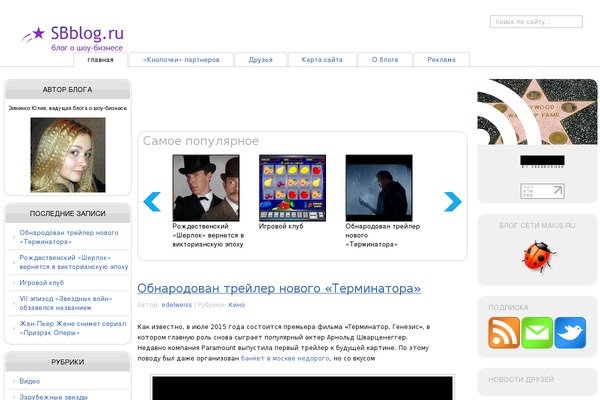600x400 pixels.
Task: Switch to the Главная tab
Action: [x=101, y=60]
